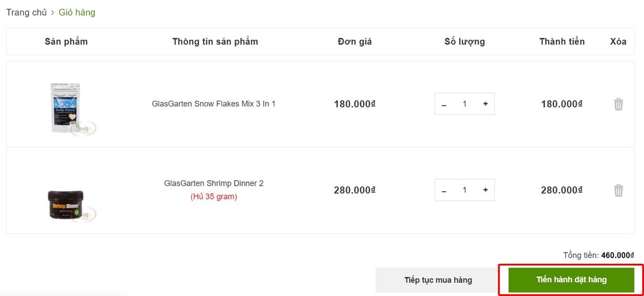This screenshot has width=644, height=296.
Task: Remove GlasGarten Shrimp Dinner 2 with trash icon
Action: [618, 190]
